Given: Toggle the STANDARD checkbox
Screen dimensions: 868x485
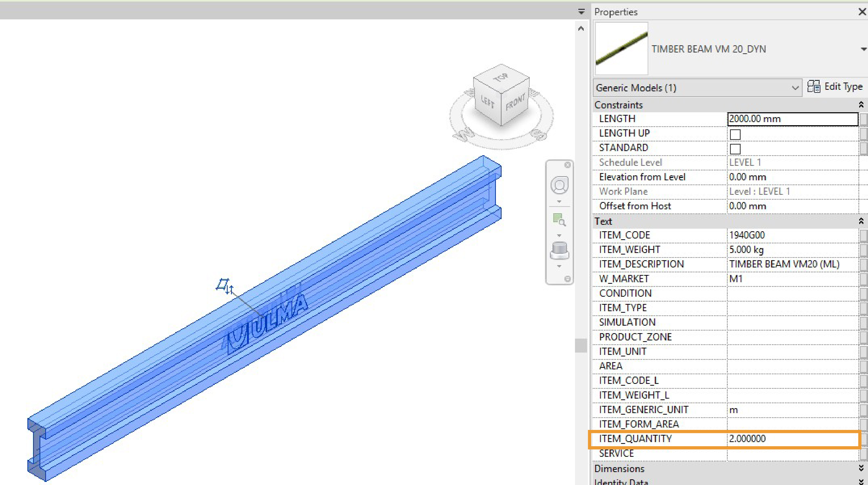Looking at the screenshot, I should point(735,149).
